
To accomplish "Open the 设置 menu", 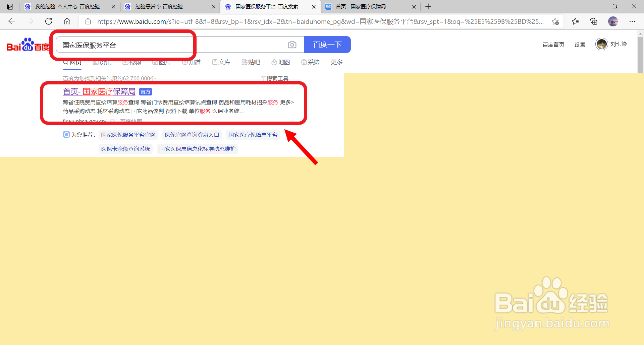I will (x=580, y=45).
